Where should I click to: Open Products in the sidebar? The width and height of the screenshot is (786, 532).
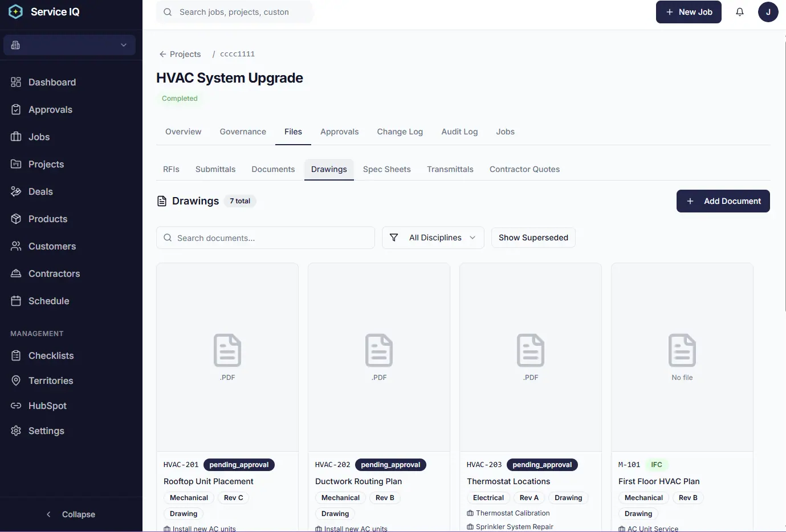click(x=48, y=219)
